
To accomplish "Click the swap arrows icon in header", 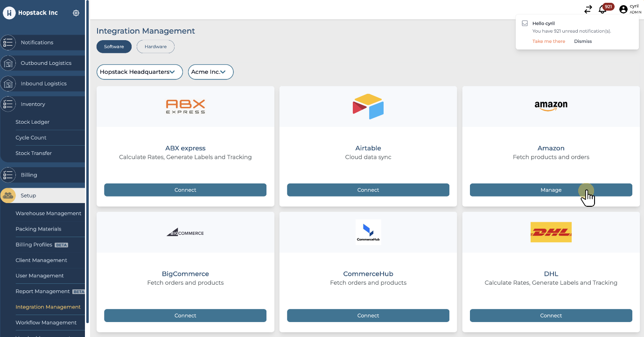I will (x=588, y=9).
